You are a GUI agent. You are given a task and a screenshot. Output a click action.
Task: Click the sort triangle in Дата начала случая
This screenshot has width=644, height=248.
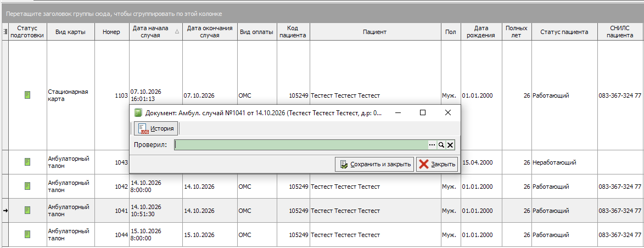coord(177,32)
